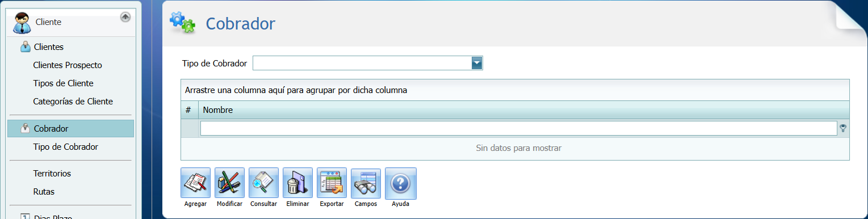Screen dimensions: 868x219
Task: Click the Modificar pencils icon
Action: [x=229, y=183]
